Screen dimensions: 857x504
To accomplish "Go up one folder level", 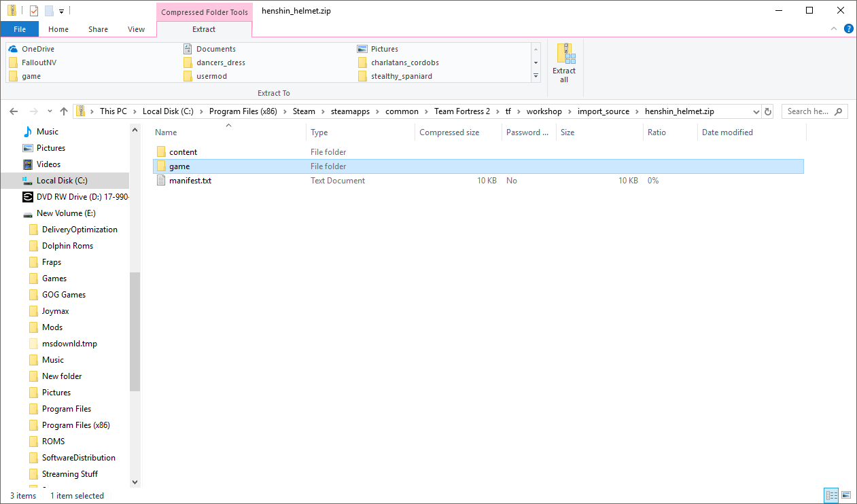I will point(64,111).
